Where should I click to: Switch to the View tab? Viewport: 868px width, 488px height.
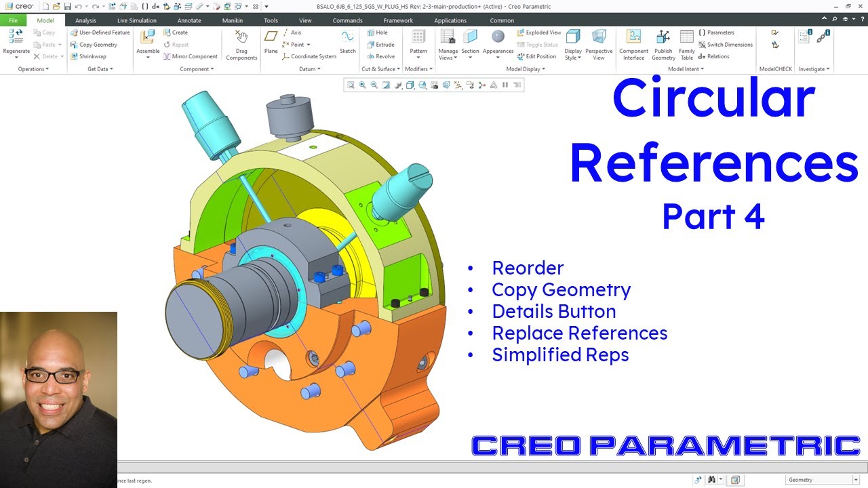(305, 20)
